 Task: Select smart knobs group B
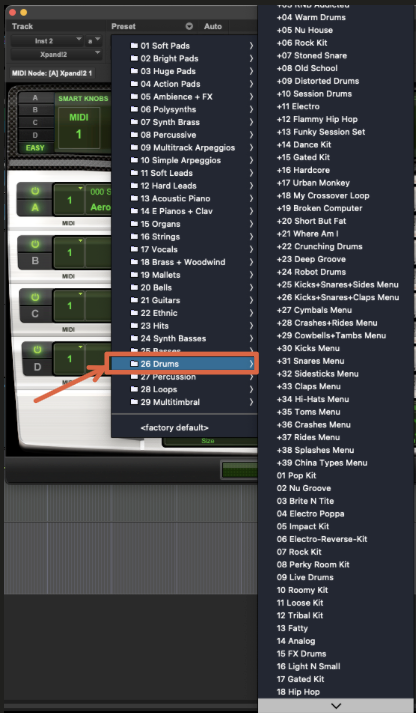(35, 110)
